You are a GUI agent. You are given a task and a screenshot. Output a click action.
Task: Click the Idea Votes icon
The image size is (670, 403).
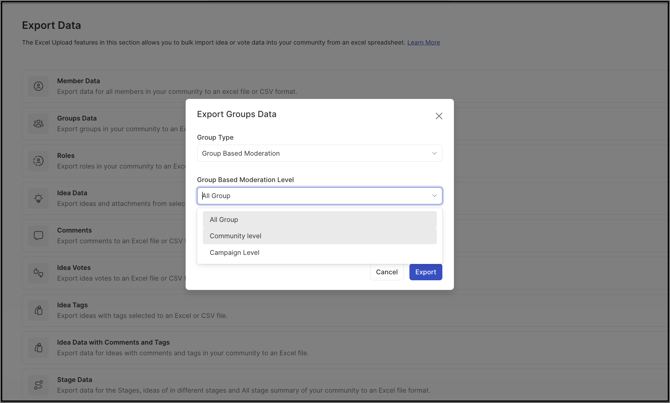pyautogui.click(x=39, y=273)
